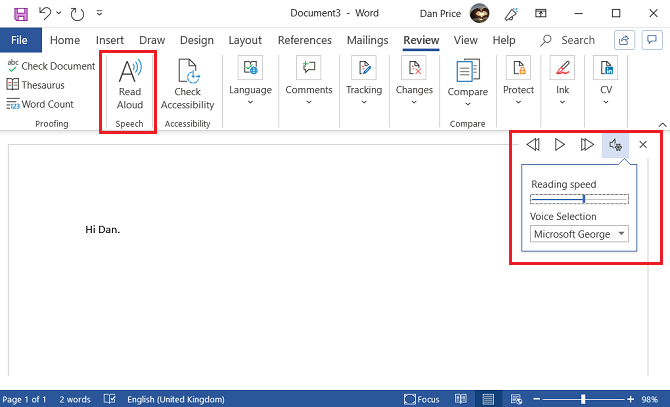Viewport: 670px width, 407px height.
Task: Zoom out with the minus button
Action: tap(537, 399)
